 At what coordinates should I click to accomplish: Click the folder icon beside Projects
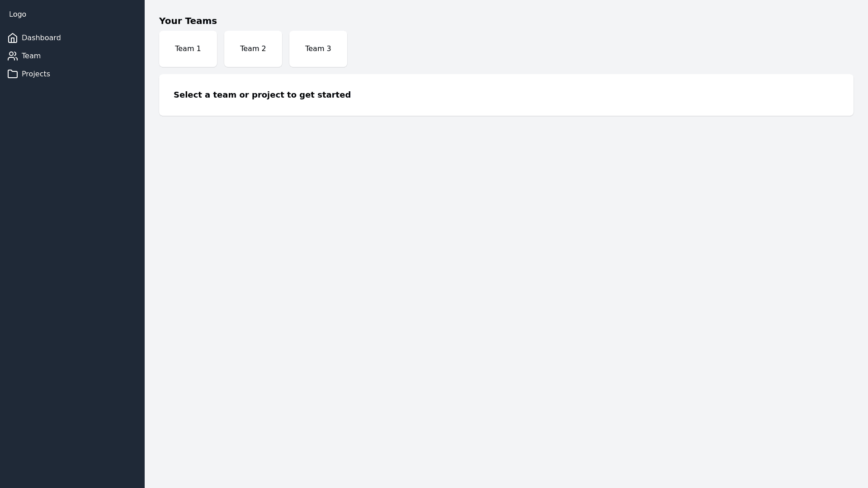13,74
